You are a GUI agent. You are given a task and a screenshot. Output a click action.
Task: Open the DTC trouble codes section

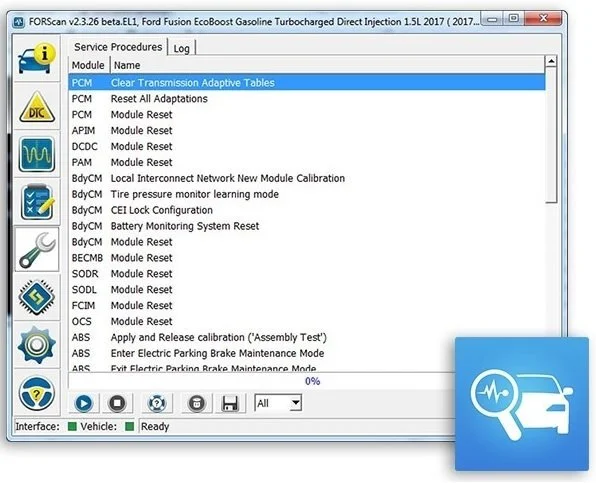pyautogui.click(x=36, y=107)
